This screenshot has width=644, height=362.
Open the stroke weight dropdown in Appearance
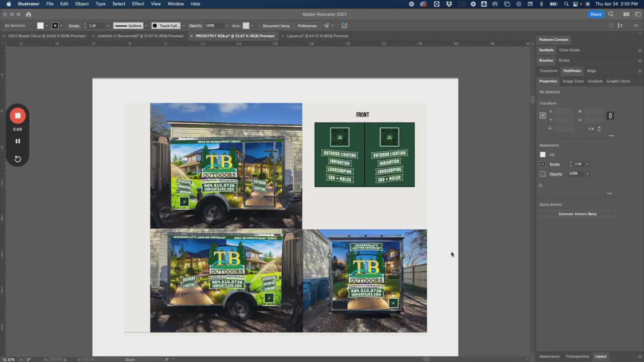[587, 164]
